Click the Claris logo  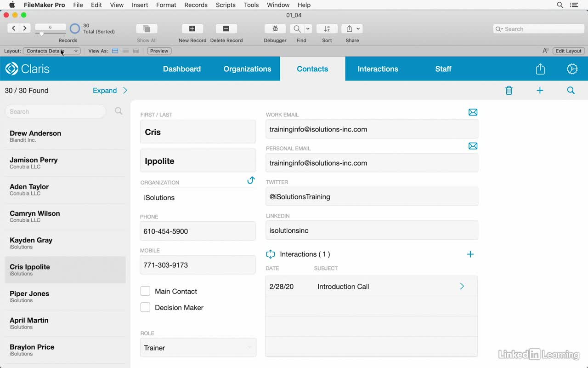click(x=27, y=69)
